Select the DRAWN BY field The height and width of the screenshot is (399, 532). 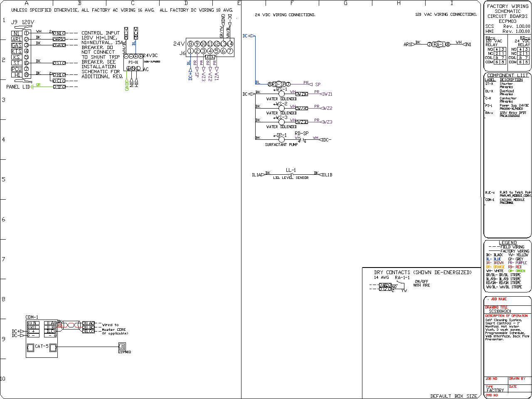517,379
